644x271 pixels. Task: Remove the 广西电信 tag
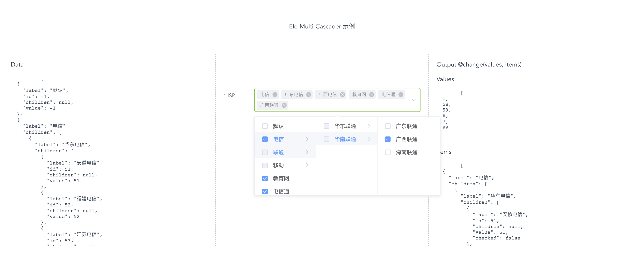(342, 95)
